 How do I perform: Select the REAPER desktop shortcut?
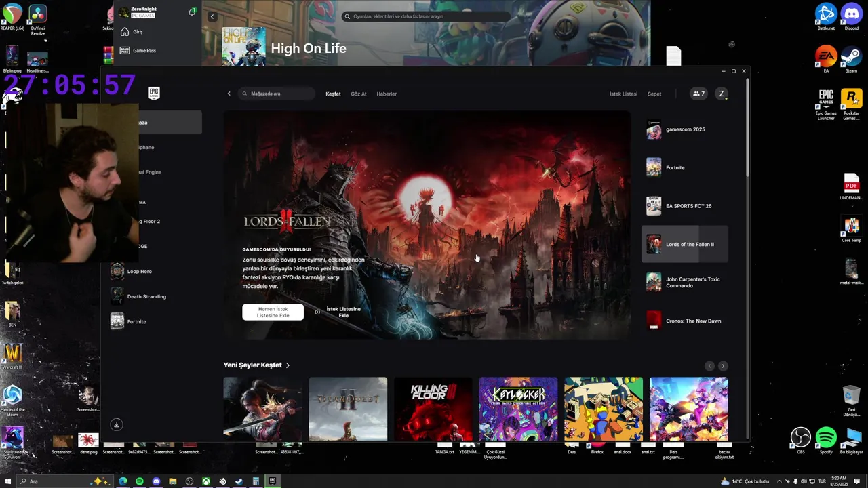pyautogui.click(x=12, y=17)
